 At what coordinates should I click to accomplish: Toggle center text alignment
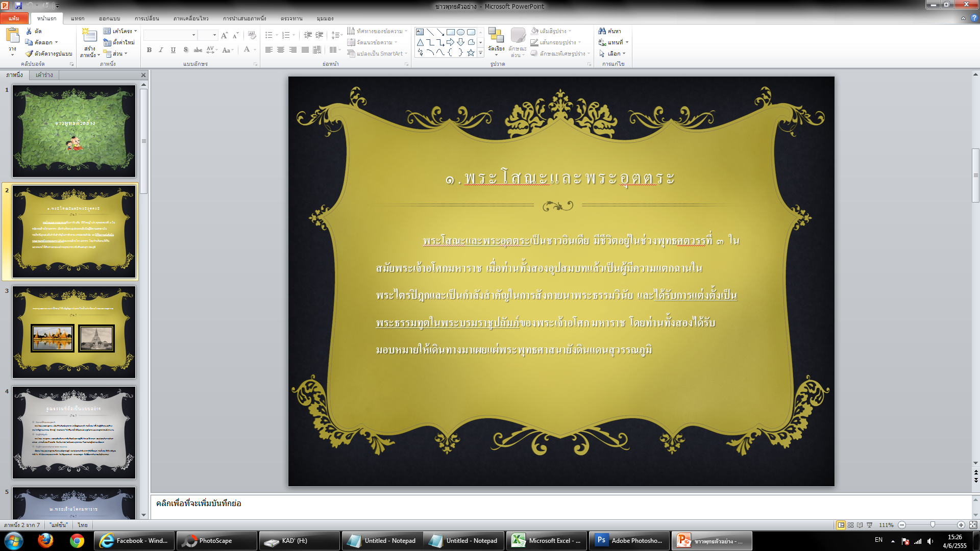pyautogui.click(x=281, y=50)
